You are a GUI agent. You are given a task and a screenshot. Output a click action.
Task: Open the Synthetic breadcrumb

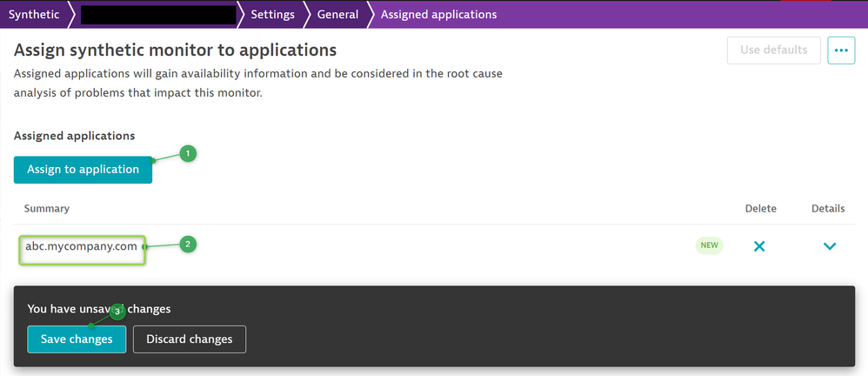[33, 14]
